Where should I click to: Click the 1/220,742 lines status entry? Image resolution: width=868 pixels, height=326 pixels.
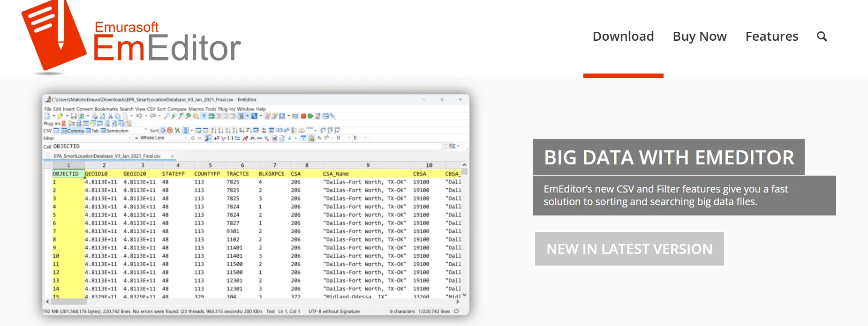tap(434, 311)
